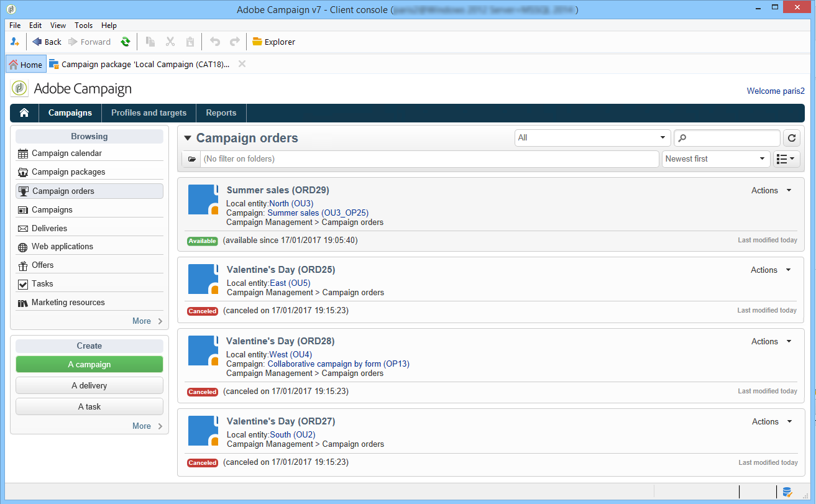Select the Campaigns navigation tab
Image resolution: width=816 pixels, height=504 pixels.
tap(70, 113)
